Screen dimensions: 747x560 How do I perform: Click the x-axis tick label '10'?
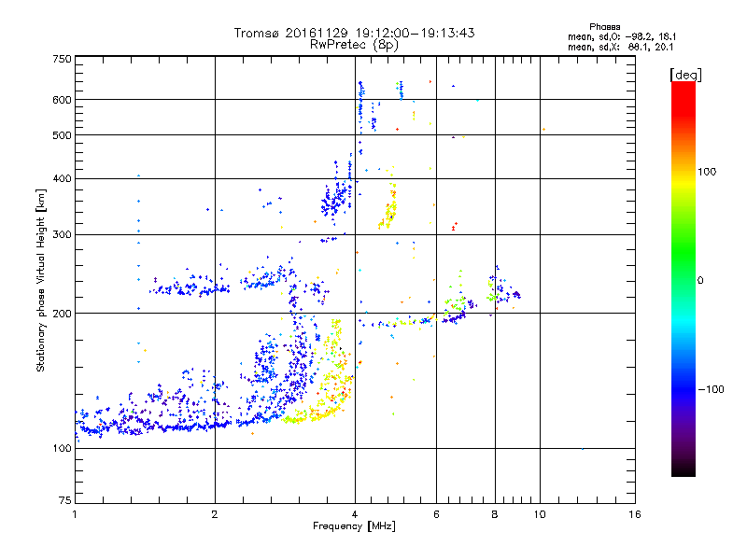[540, 514]
